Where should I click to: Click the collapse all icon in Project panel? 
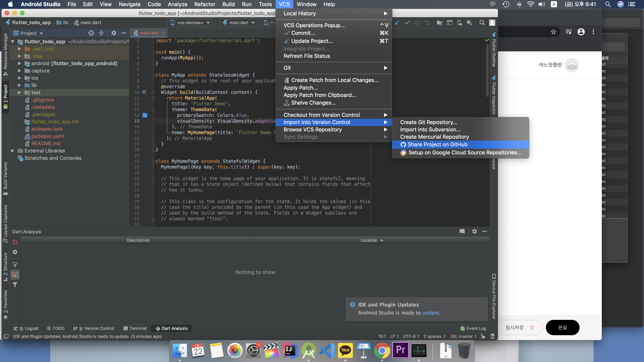pyautogui.click(x=101, y=33)
